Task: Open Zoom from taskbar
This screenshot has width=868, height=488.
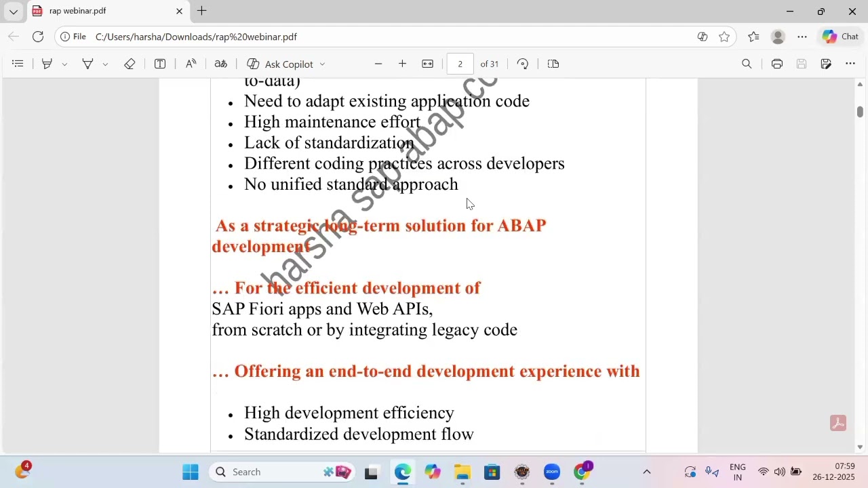Action: [x=552, y=472]
